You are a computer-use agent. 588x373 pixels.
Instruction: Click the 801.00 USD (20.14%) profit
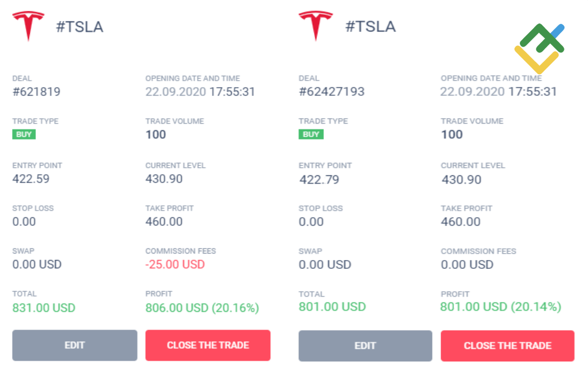click(500, 307)
